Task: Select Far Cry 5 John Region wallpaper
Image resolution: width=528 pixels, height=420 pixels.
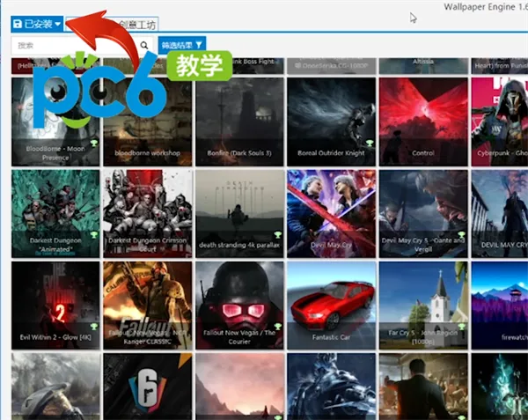Action: coord(423,306)
